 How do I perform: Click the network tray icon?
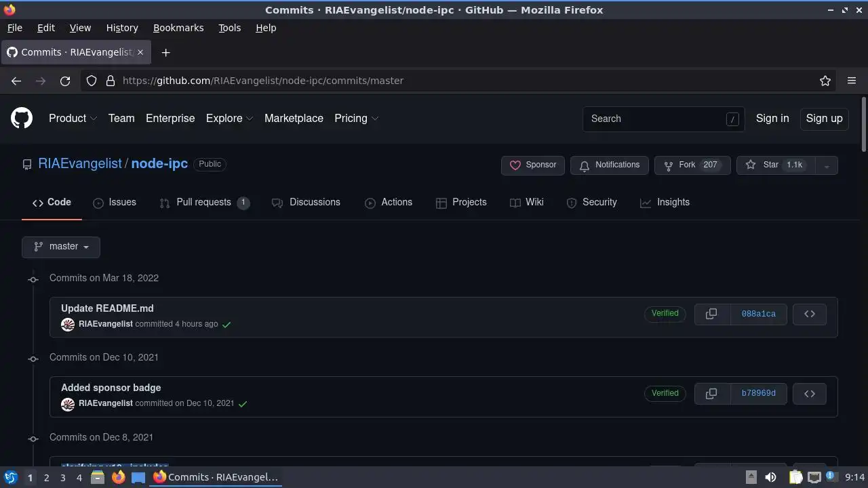coord(814,477)
